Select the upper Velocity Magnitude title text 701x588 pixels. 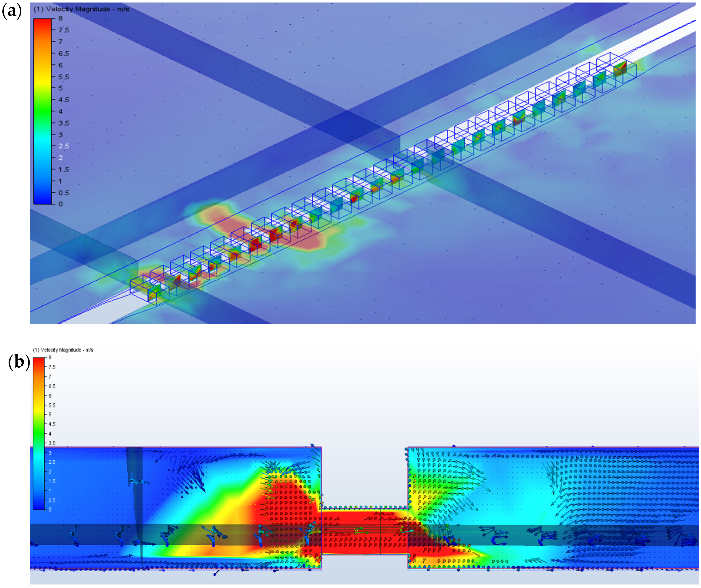pyautogui.click(x=81, y=9)
